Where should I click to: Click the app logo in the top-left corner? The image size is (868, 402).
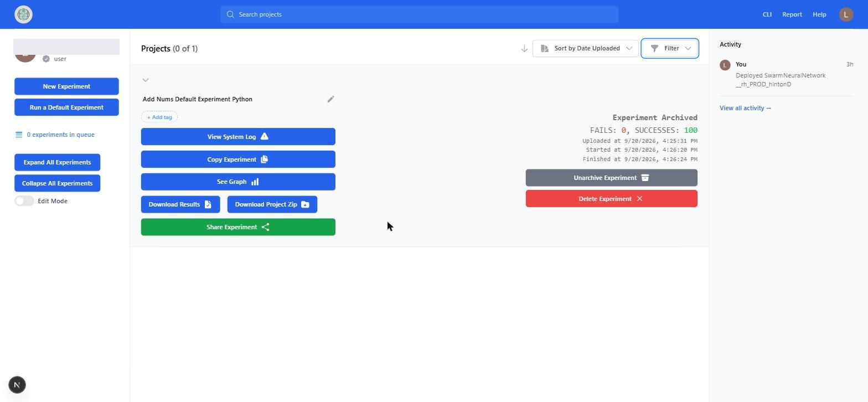[x=23, y=14]
